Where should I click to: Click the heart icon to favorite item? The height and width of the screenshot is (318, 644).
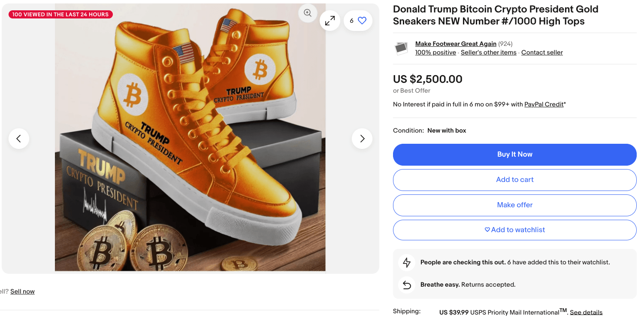[x=362, y=21]
